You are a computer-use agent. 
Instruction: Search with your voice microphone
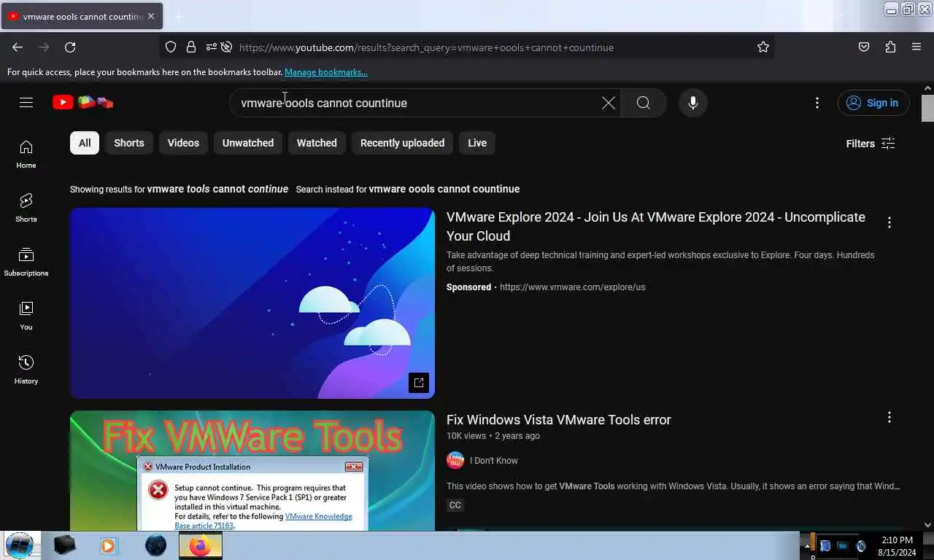tap(693, 103)
